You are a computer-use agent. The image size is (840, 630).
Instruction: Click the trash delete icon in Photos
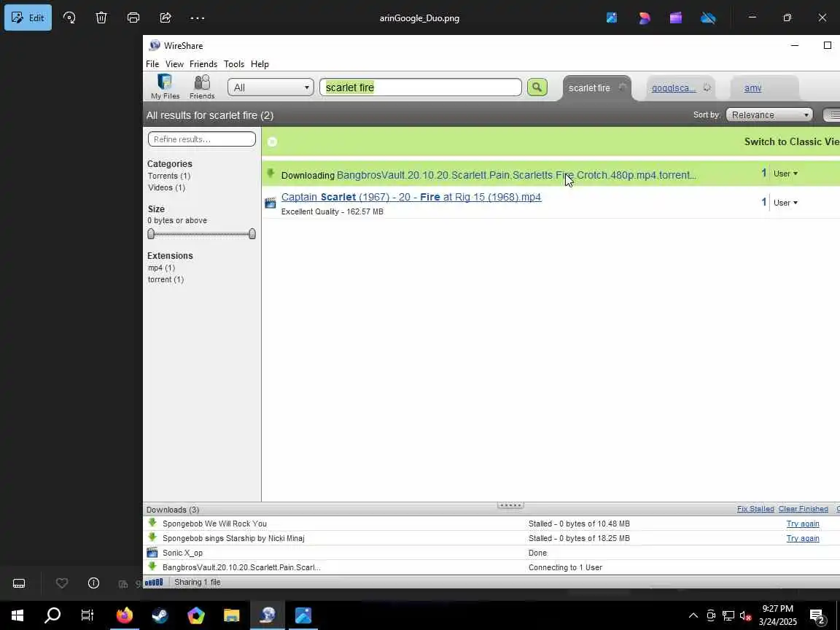pos(101,17)
